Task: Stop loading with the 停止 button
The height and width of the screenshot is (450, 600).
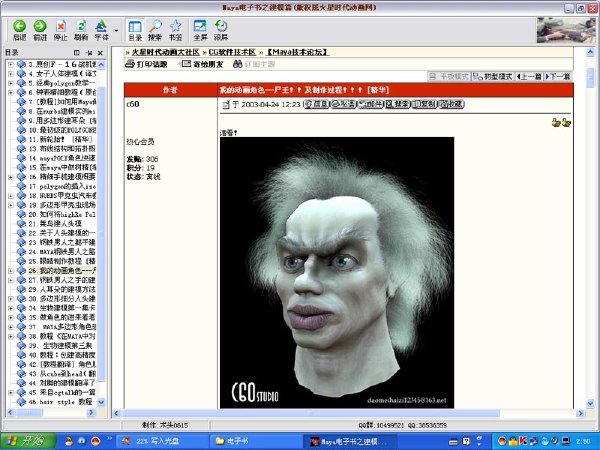Action: [60, 30]
